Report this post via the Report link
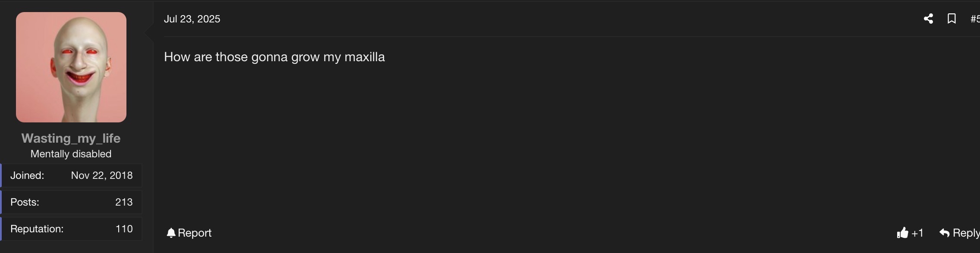This screenshot has height=253, width=980. 195,233
